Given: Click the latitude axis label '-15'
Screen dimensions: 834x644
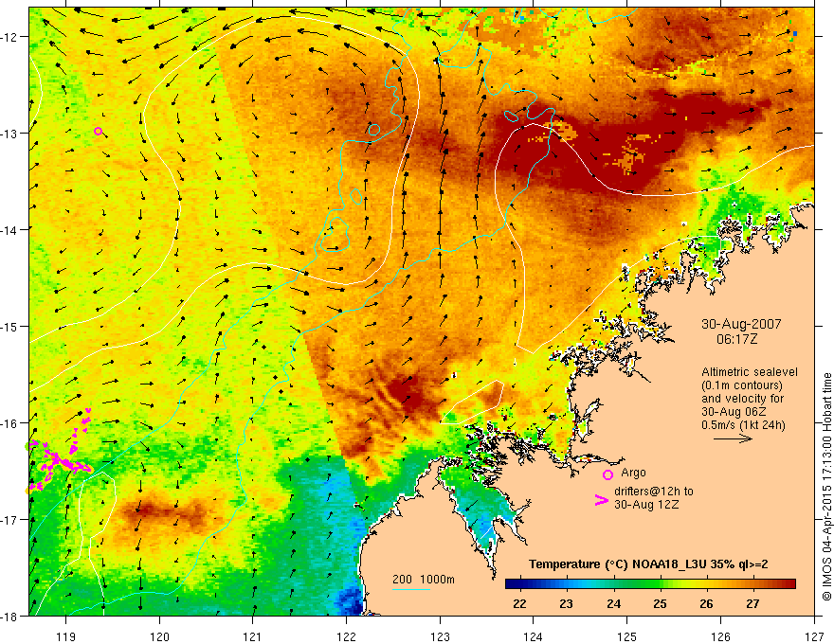Looking at the screenshot, I should (9, 326).
